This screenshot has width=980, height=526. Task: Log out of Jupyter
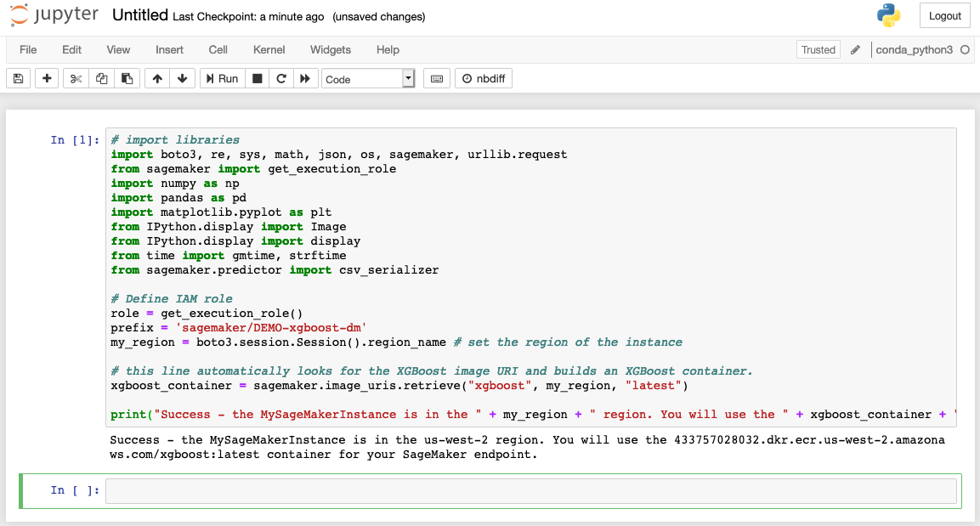coord(943,15)
